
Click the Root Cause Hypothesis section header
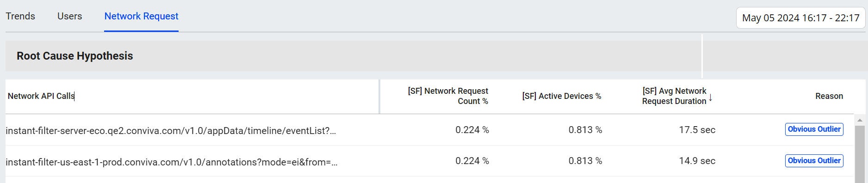pos(75,56)
